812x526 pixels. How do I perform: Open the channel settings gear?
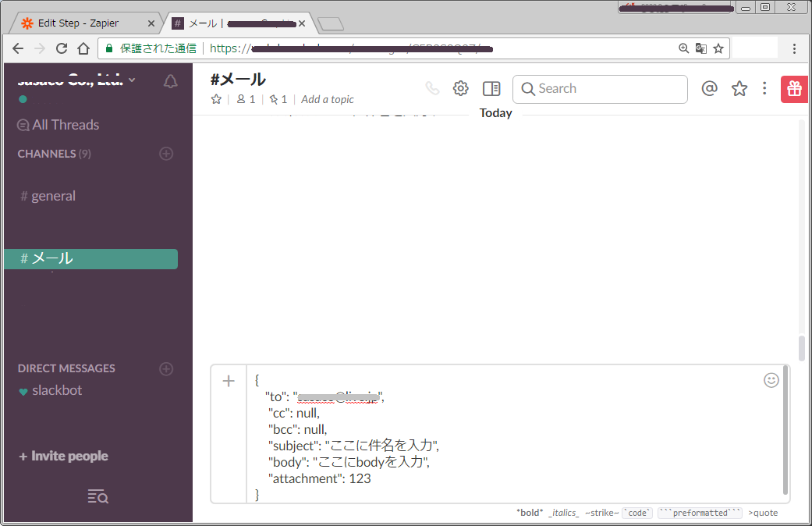pos(460,88)
